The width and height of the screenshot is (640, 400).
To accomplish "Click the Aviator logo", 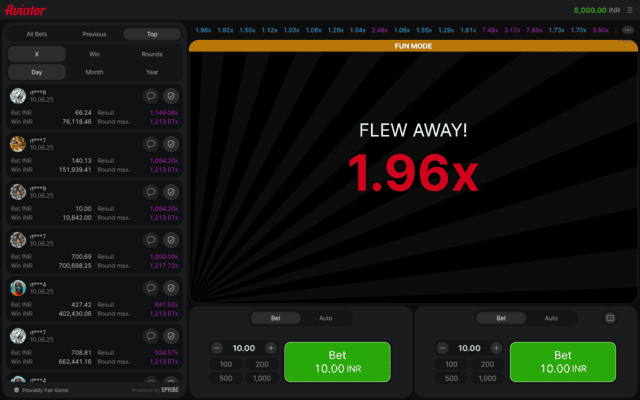I will [25, 10].
